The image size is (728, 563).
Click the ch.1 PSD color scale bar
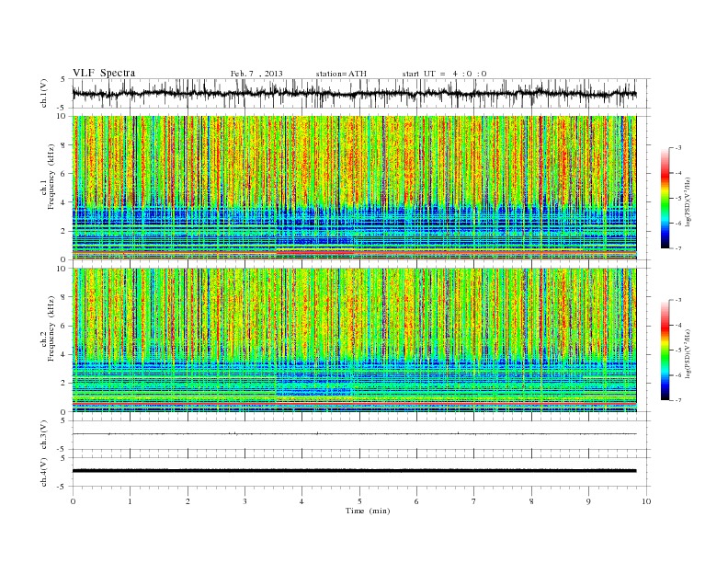(665, 198)
